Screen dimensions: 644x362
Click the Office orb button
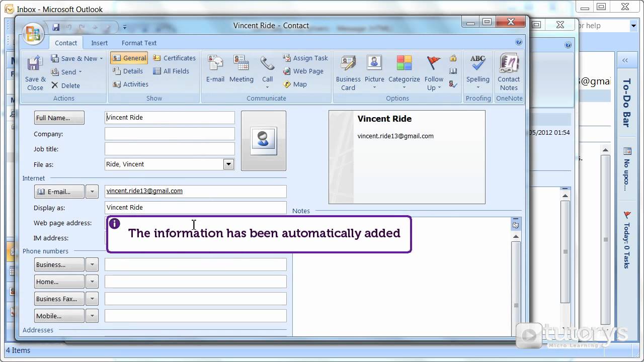point(33,34)
